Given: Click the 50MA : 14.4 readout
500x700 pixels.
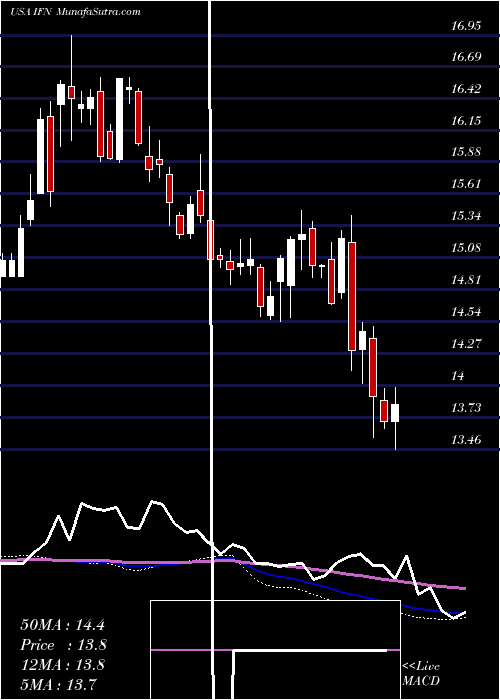Looking at the screenshot, I should click(62, 625).
